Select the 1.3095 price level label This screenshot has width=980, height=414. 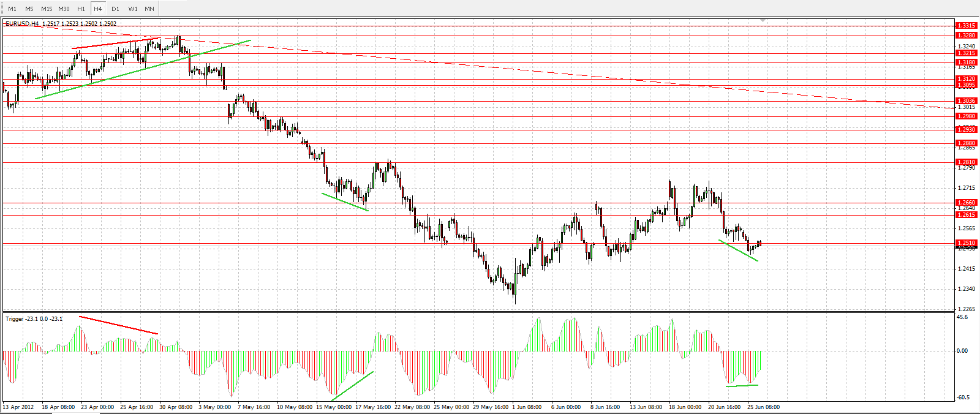click(x=967, y=85)
